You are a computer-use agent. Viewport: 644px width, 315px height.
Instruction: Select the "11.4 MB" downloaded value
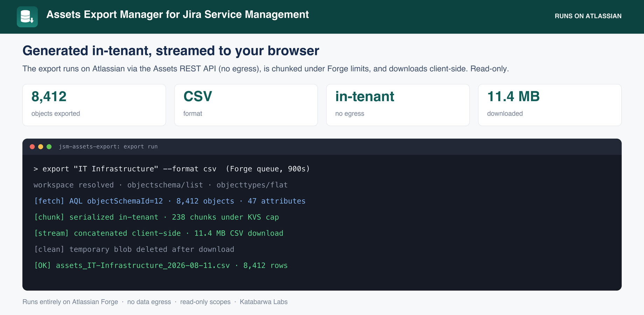coord(513,97)
